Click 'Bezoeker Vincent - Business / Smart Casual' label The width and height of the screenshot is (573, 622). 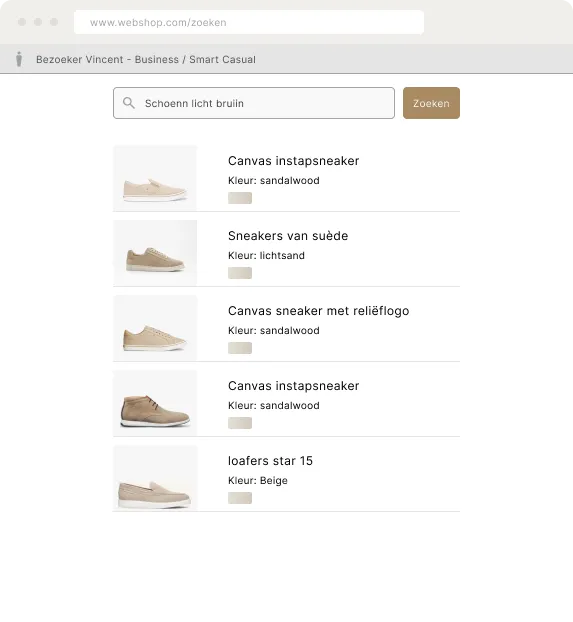(146, 60)
